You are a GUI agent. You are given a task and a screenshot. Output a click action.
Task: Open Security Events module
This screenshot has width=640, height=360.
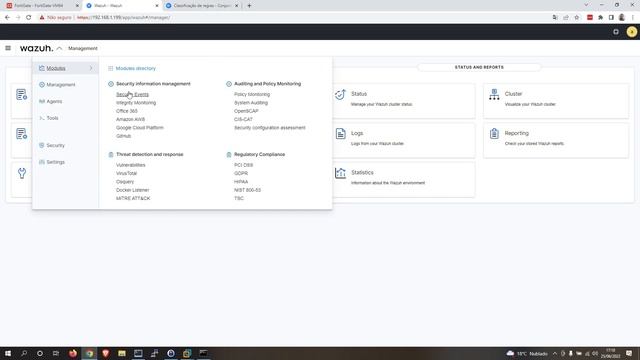tap(132, 94)
